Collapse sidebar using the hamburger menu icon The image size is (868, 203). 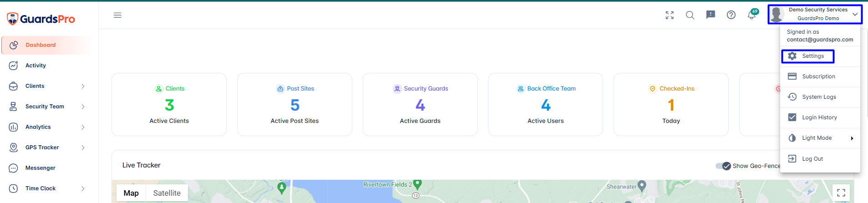click(117, 15)
